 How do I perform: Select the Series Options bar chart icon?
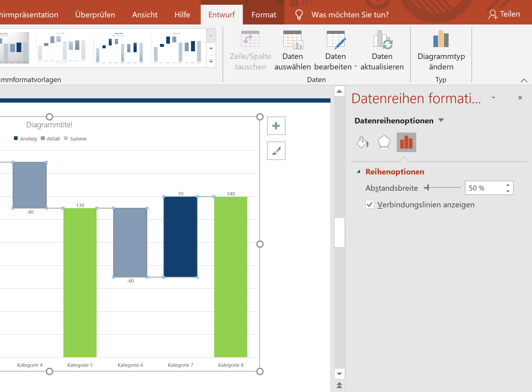point(406,142)
